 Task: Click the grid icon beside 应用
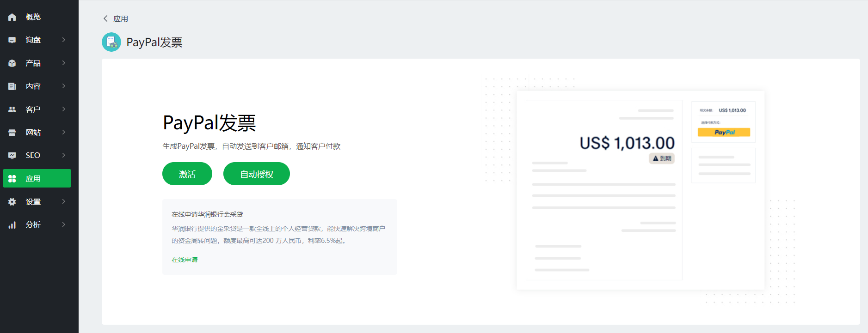(x=12, y=179)
